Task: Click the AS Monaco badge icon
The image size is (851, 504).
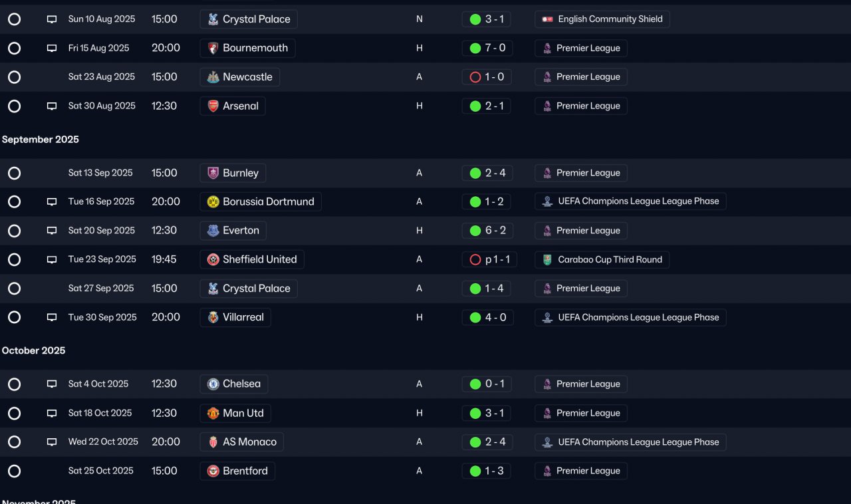Action: (213, 442)
